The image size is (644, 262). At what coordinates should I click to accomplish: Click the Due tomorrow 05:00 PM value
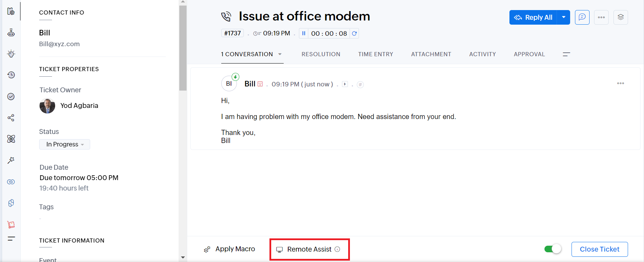point(79,178)
